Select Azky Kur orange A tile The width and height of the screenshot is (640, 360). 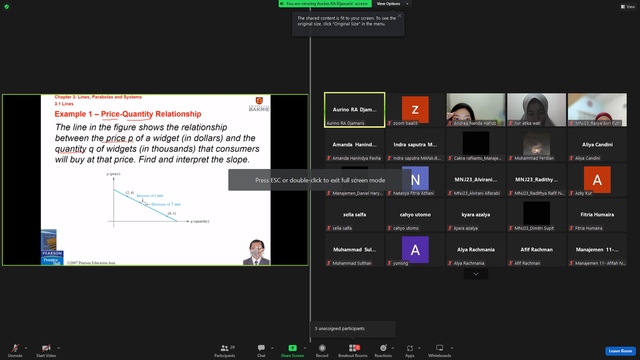point(597,180)
